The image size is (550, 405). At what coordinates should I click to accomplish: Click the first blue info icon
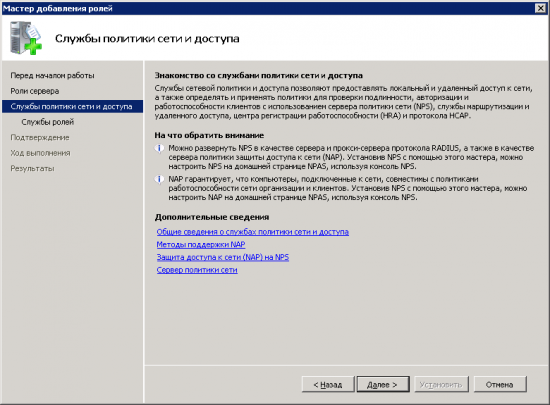pos(159,149)
